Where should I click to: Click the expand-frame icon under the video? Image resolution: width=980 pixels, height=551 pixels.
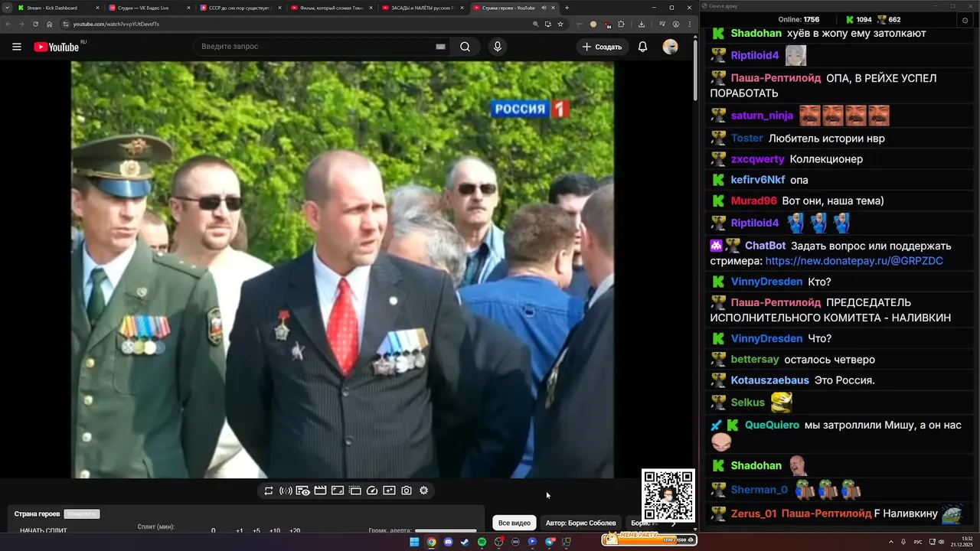338,491
